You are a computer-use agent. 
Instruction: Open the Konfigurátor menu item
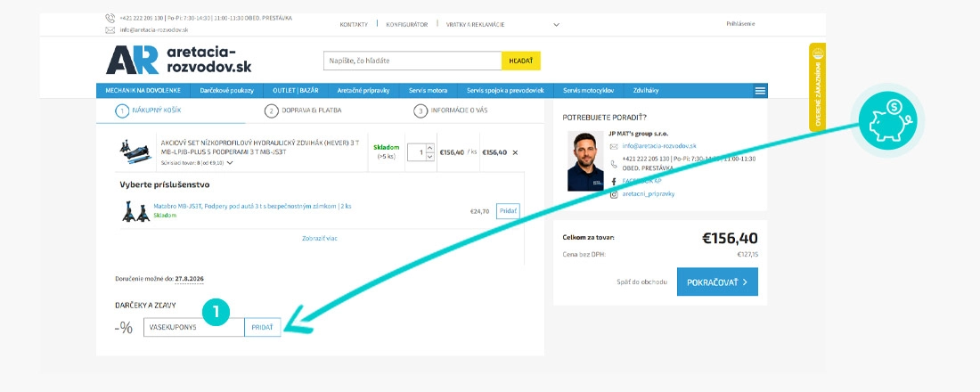click(x=407, y=24)
